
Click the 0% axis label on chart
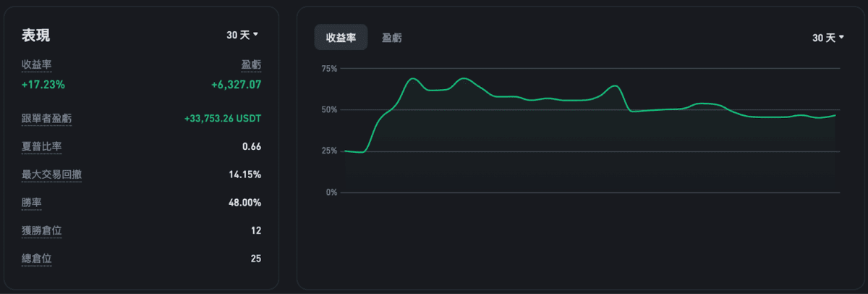(x=331, y=193)
